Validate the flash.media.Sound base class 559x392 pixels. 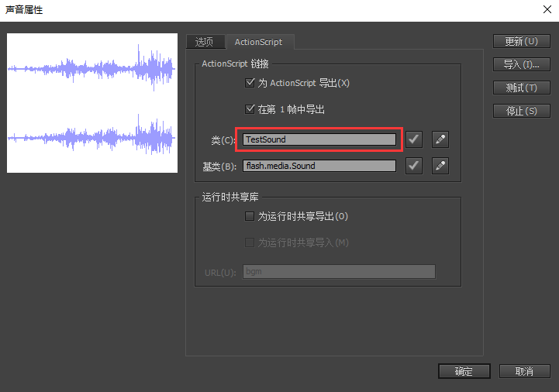tap(414, 166)
